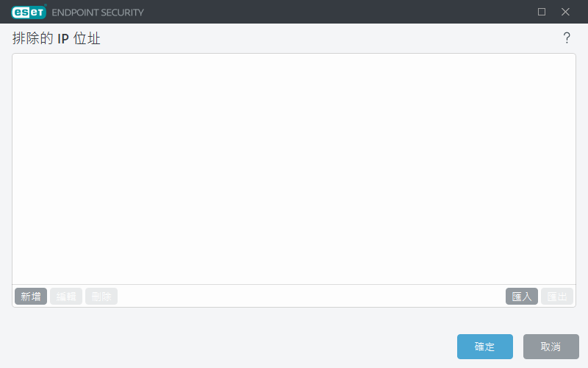Choose the grey 取消 cancel button
Image resolution: width=588 pixels, height=368 pixels.
coord(551,347)
